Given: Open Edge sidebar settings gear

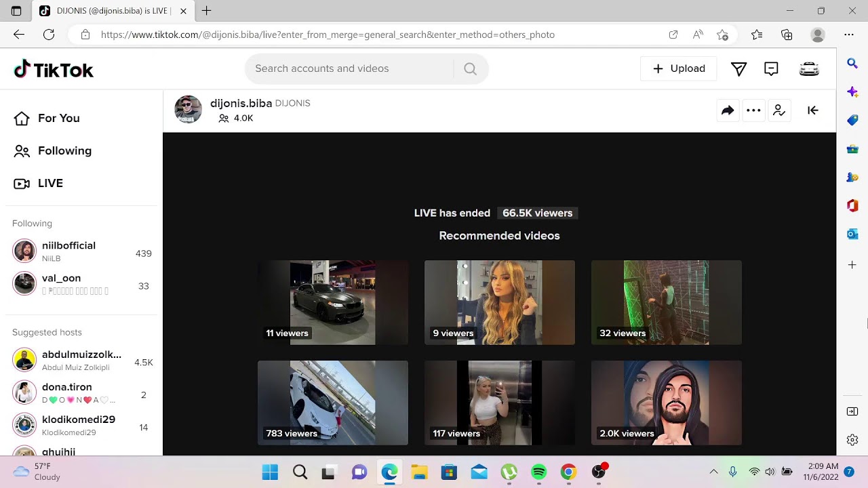Looking at the screenshot, I should 852,440.
